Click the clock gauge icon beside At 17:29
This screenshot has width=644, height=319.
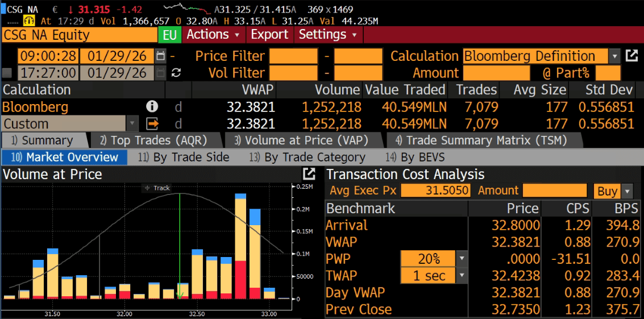[x=29, y=21]
